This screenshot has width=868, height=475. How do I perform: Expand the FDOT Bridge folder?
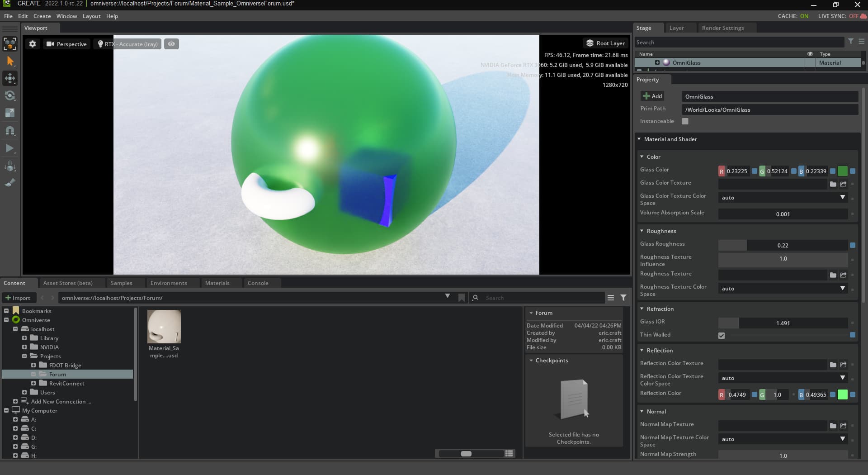tap(33, 365)
